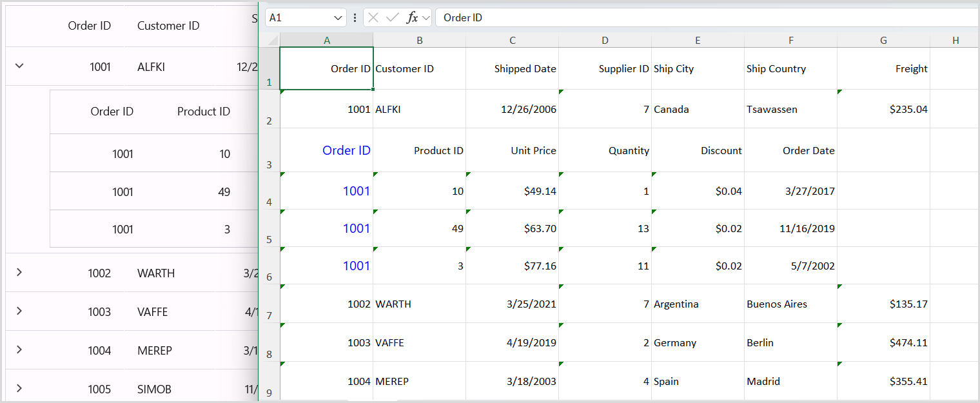Select the Shipped Date cell in row 1
Image resolution: width=980 pixels, height=403 pixels.
pos(513,68)
